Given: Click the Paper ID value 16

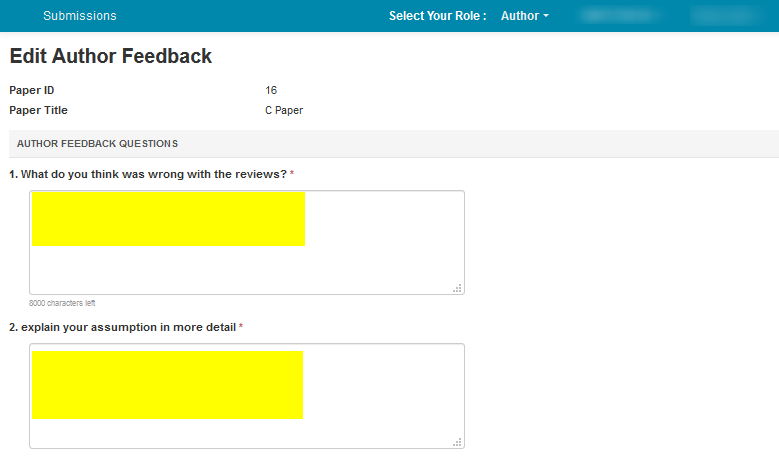Looking at the screenshot, I should pos(271,91).
